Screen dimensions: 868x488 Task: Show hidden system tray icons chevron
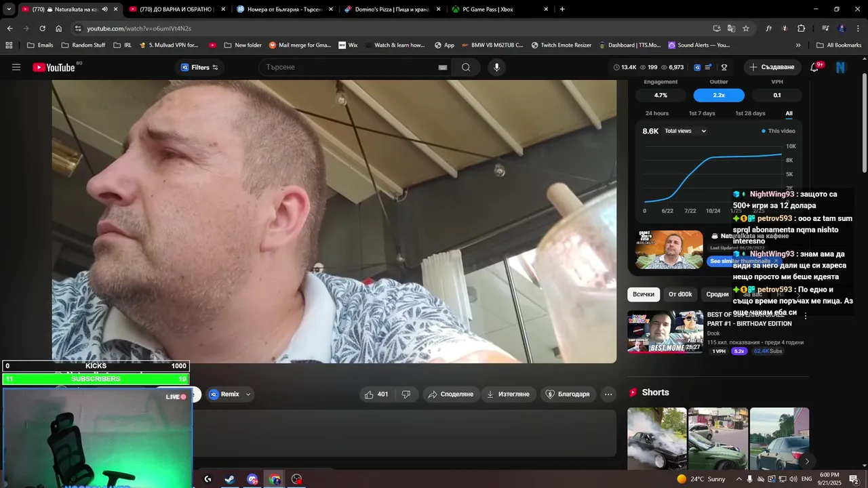tap(739, 479)
